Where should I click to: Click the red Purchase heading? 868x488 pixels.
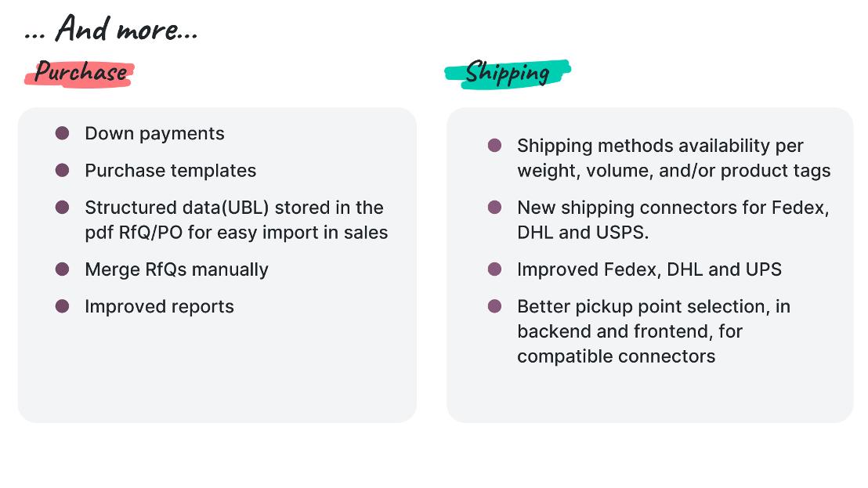coord(80,73)
